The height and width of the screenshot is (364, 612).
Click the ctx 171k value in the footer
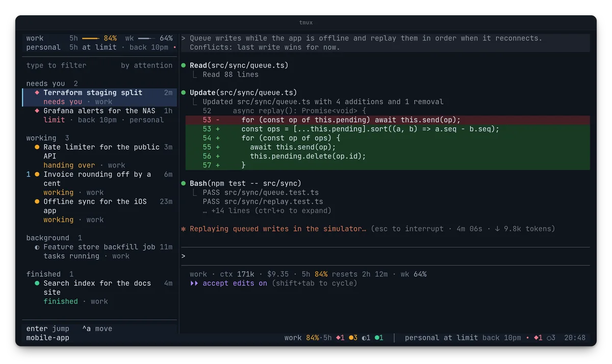(x=237, y=274)
